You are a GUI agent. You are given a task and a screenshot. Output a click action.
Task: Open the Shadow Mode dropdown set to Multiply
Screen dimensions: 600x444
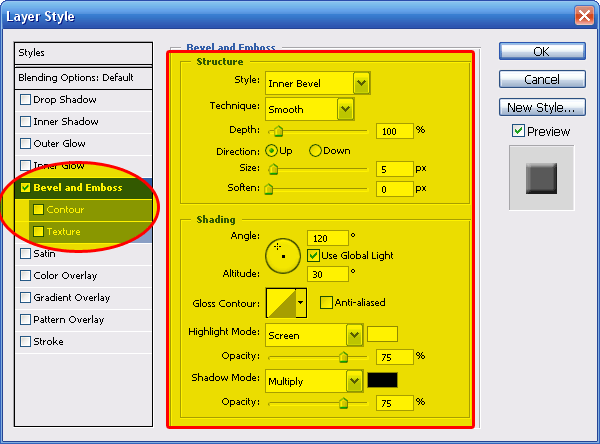click(x=354, y=380)
